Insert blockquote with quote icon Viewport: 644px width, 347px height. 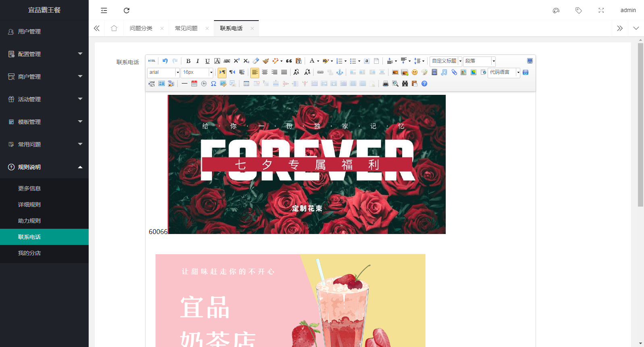click(289, 61)
